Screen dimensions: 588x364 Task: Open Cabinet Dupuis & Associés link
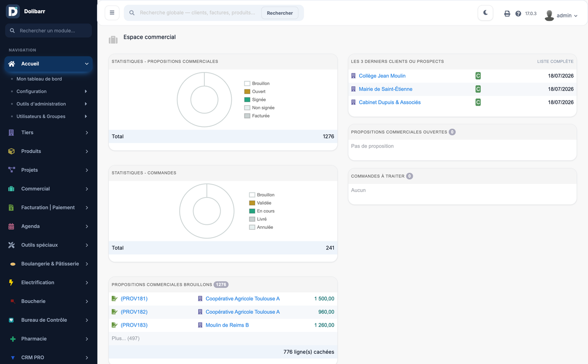point(390,102)
